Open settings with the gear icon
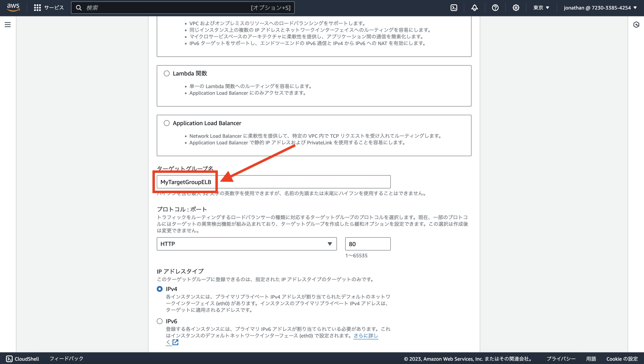Screen dimensions: 644x364 pos(516,7)
